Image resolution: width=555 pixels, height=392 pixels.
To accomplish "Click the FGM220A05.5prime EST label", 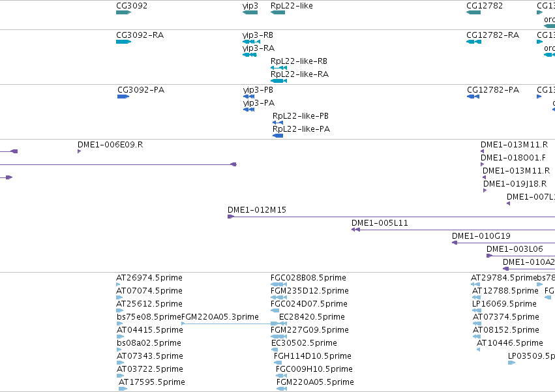I will tap(315, 383).
